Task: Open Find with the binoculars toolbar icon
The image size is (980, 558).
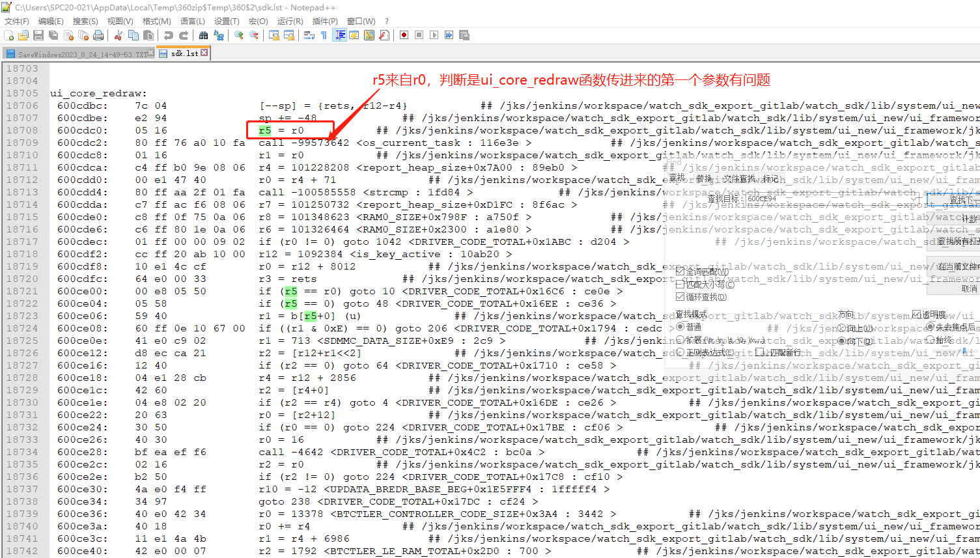Action: tap(204, 35)
